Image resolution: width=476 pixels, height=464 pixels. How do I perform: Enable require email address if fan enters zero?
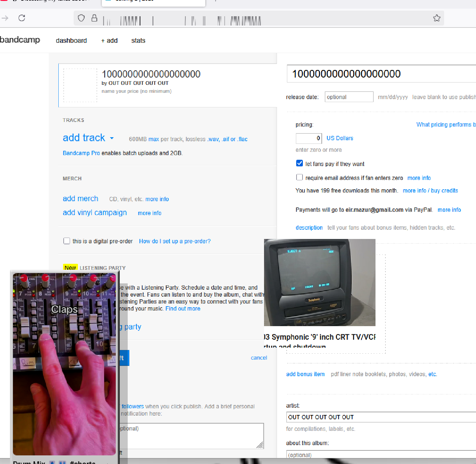(300, 177)
